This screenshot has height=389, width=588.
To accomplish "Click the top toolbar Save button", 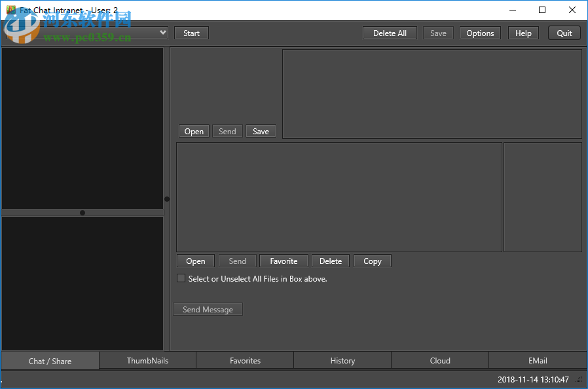I will pos(438,33).
